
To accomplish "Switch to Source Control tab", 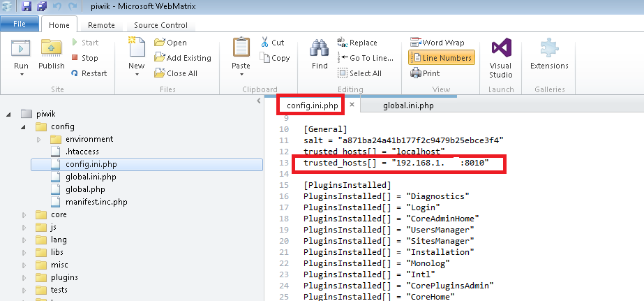I will pyautogui.click(x=160, y=25).
